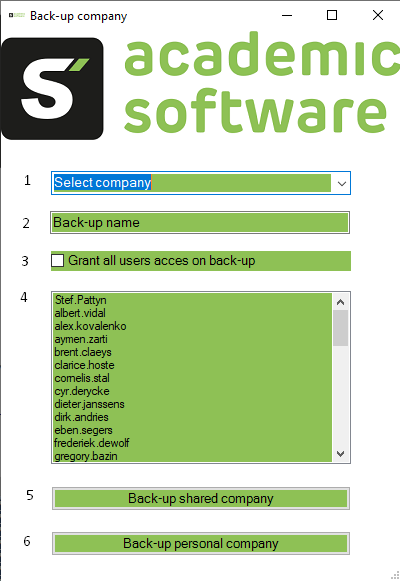Click the Back-up name text field
The image size is (400, 581).
click(x=200, y=223)
